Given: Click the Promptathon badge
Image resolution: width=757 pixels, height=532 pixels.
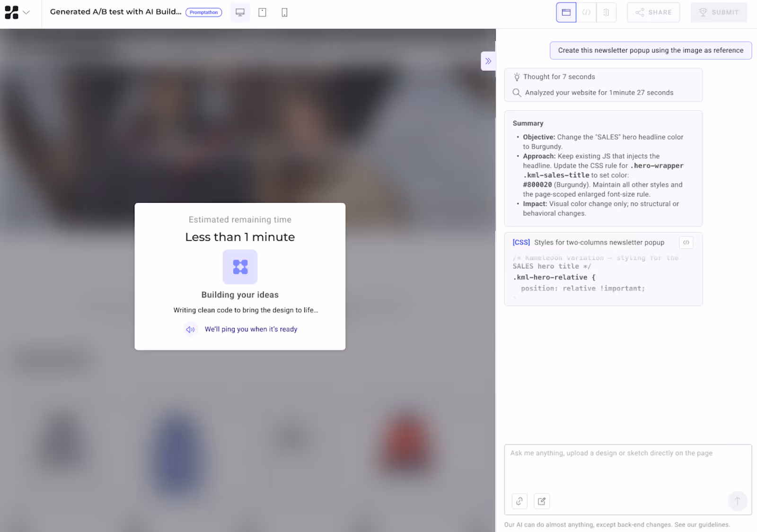Looking at the screenshot, I should (204, 12).
